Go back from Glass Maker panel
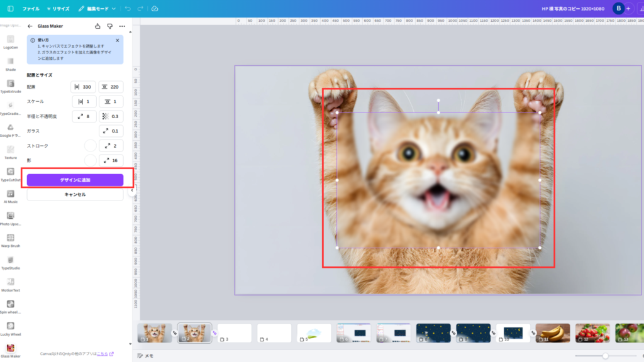 tap(30, 26)
